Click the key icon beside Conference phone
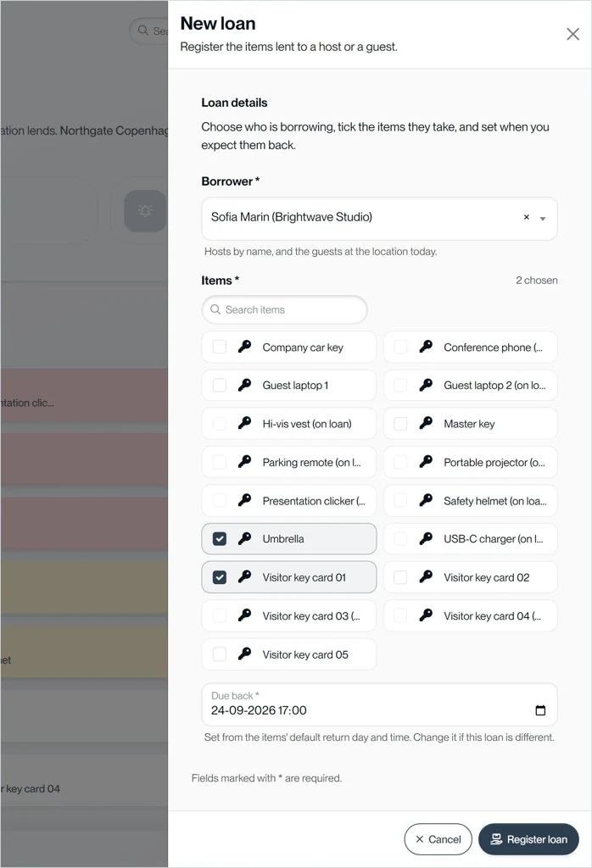The image size is (592, 868). [425, 347]
